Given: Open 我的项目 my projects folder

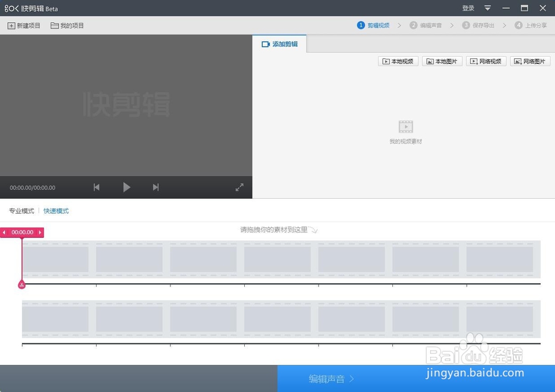Looking at the screenshot, I should pyautogui.click(x=67, y=26).
